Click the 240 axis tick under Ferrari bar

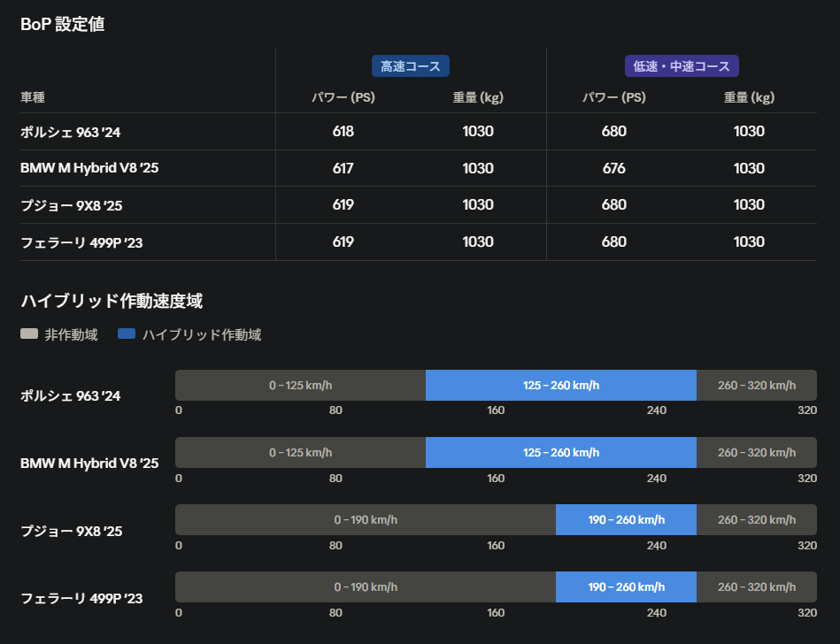656,612
